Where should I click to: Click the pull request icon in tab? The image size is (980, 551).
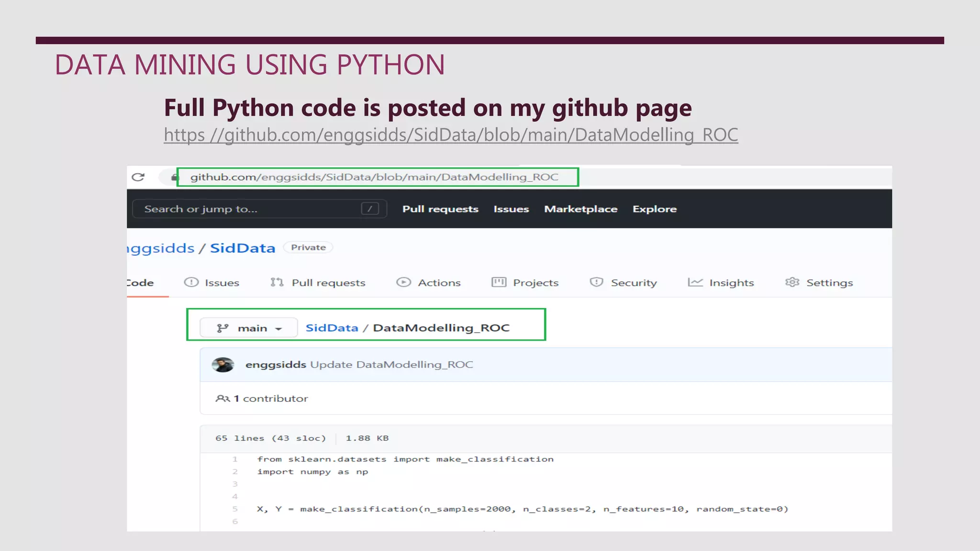tap(277, 282)
